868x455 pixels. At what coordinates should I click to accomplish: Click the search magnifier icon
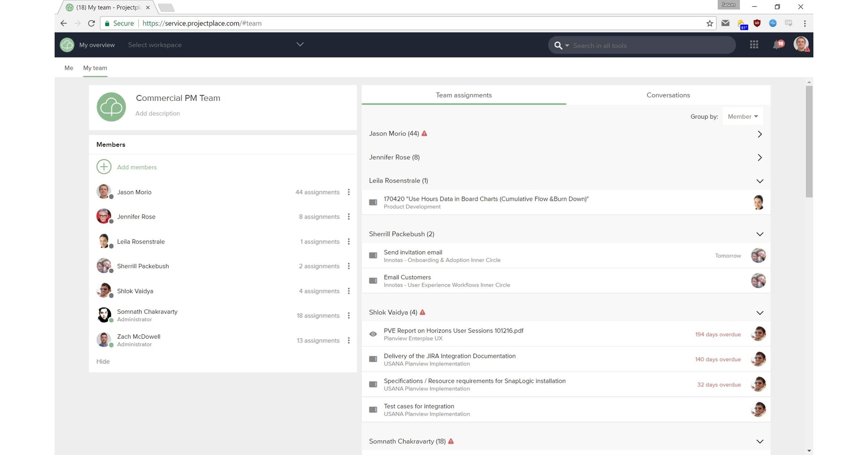tap(558, 45)
